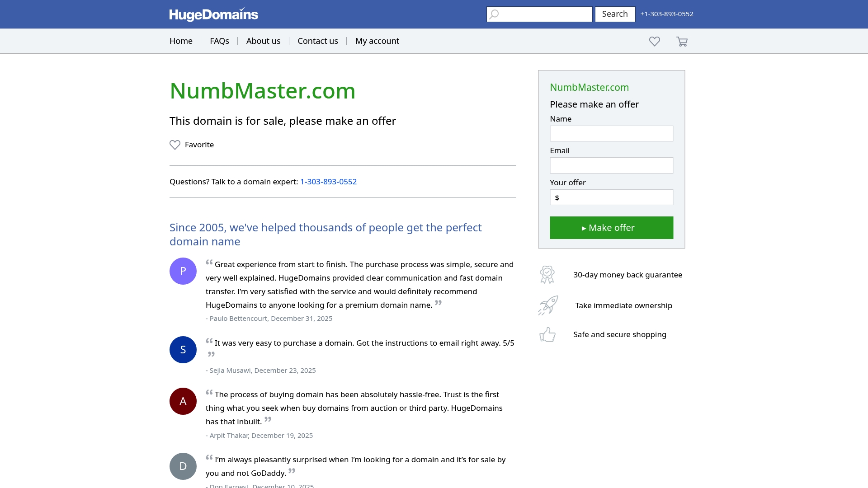Select the red A reviewer avatar

(183, 401)
